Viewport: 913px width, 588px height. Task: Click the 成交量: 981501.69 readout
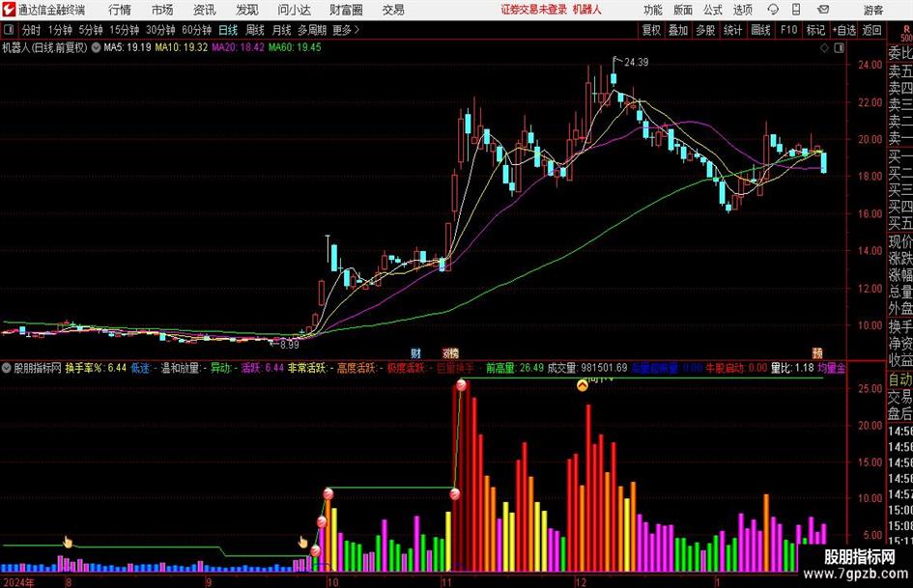point(587,368)
